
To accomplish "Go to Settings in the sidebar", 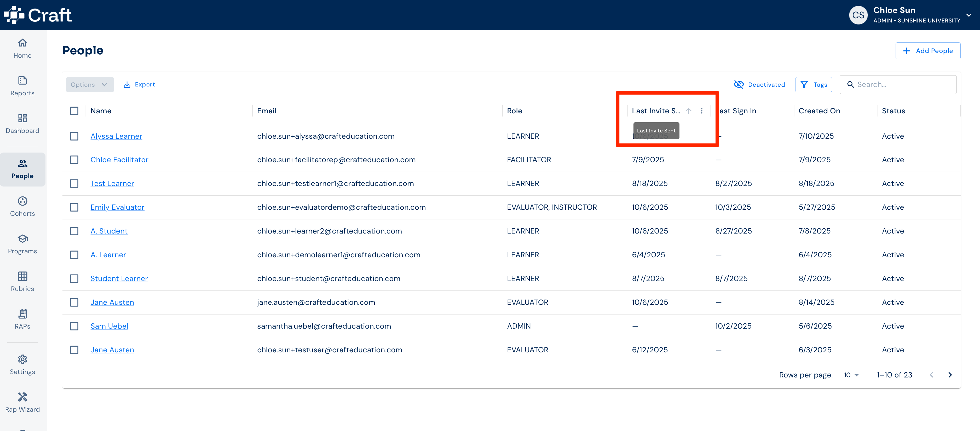I will click(x=22, y=365).
